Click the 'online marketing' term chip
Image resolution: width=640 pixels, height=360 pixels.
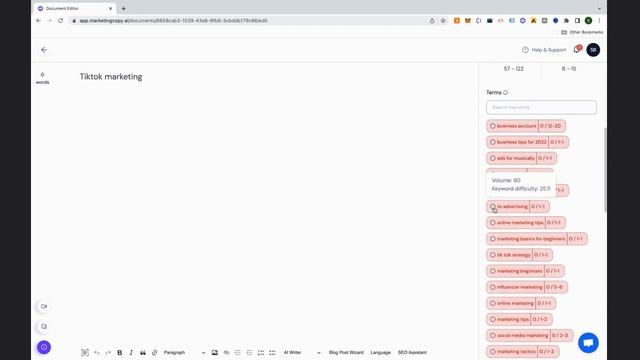click(x=521, y=303)
